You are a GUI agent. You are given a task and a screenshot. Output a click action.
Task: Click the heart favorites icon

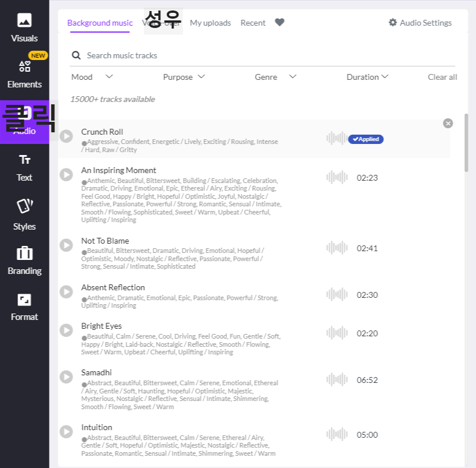coord(280,23)
